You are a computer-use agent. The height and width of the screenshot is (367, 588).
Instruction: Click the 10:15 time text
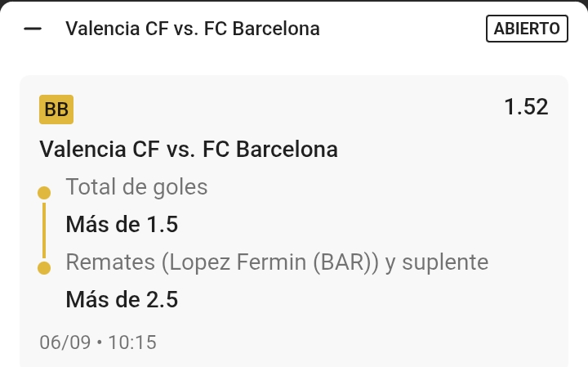pyautogui.click(x=132, y=342)
